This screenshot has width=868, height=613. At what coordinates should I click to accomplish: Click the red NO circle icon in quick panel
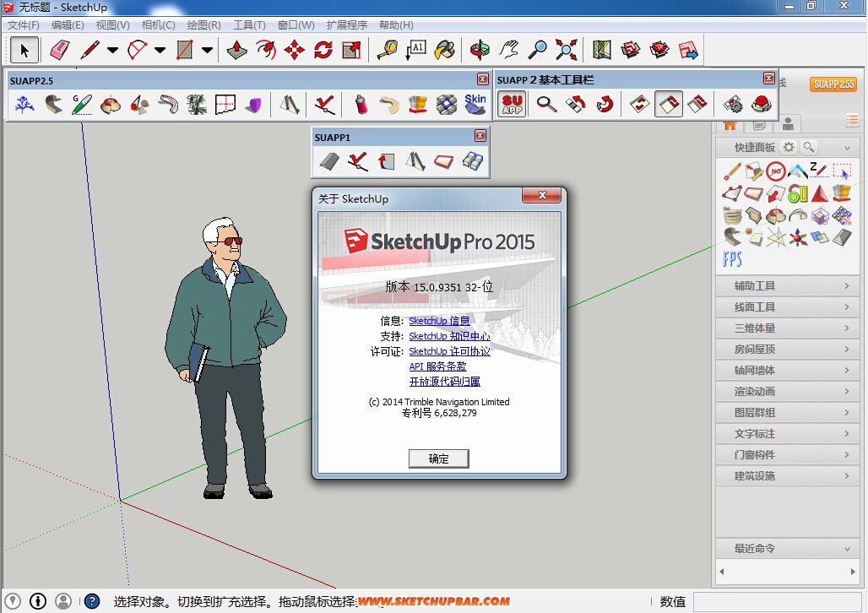click(x=776, y=171)
